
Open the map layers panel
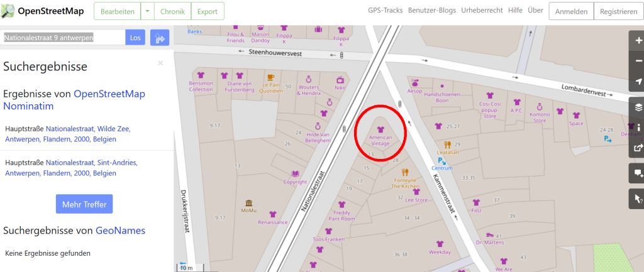(638, 107)
